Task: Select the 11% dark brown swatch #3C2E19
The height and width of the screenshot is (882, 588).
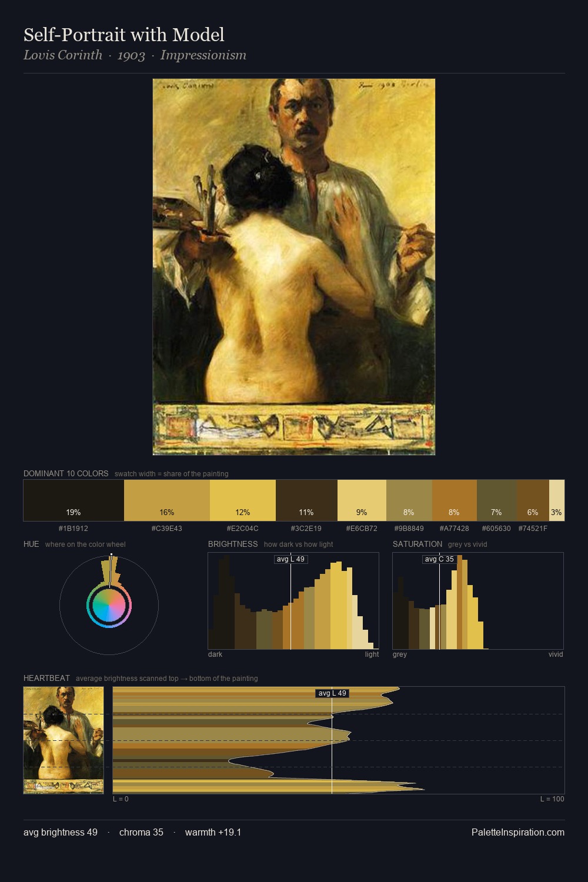Action: click(306, 500)
